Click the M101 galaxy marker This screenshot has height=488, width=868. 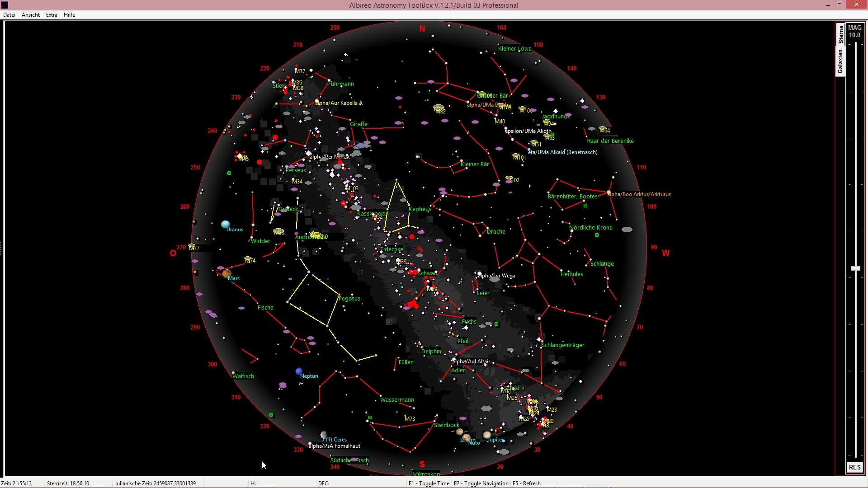click(516, 156)
